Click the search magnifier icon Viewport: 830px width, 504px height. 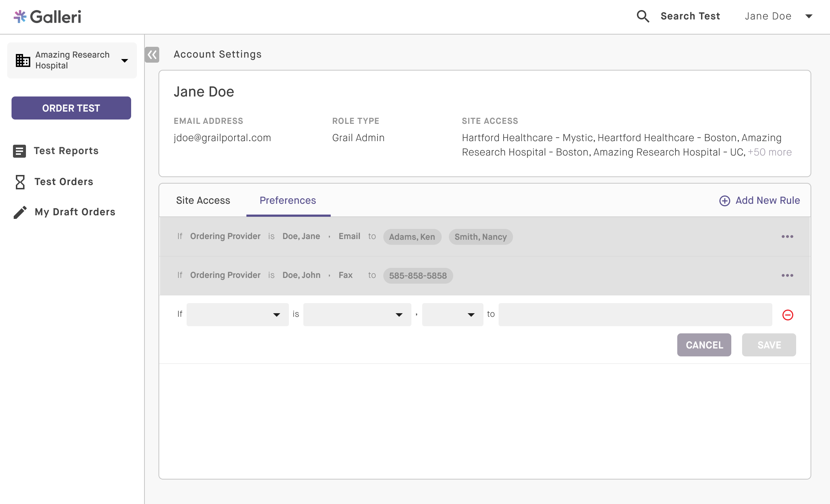point(643,16)
